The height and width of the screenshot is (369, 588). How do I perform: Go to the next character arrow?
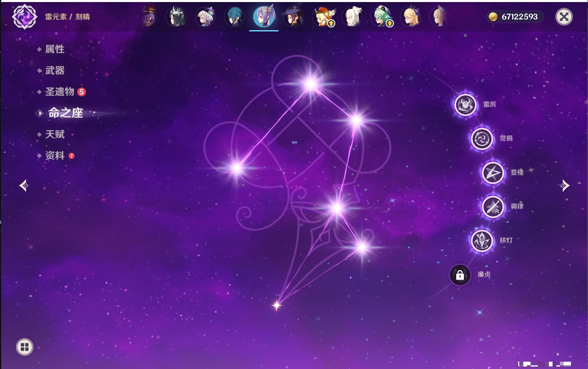pyautogui.click(x=565, y=186)
